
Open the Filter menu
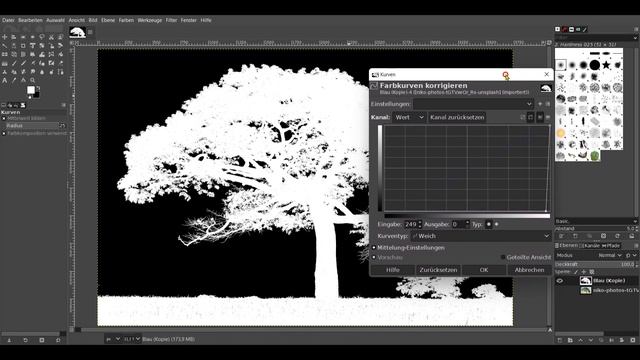pyautogui.click(x=171, y=20)
